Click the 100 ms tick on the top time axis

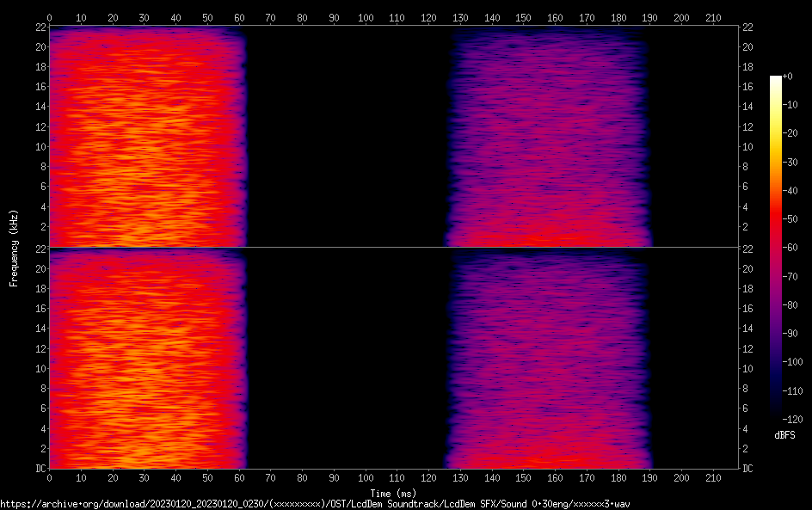[366, 17]
